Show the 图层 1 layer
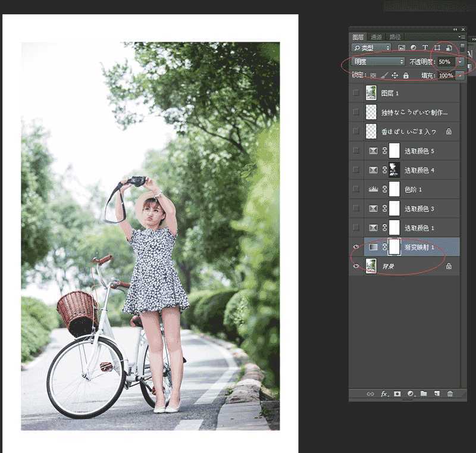476x453 pixels. pyautogui.click(x=356, y=93)
